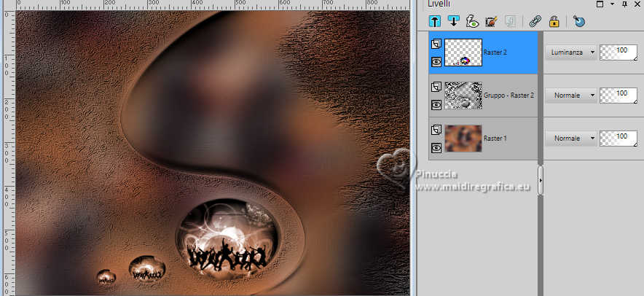This screenshot has height=296, width=644.
Task: Click the Raster 2 layer type icon
Action: pos(436,44)
